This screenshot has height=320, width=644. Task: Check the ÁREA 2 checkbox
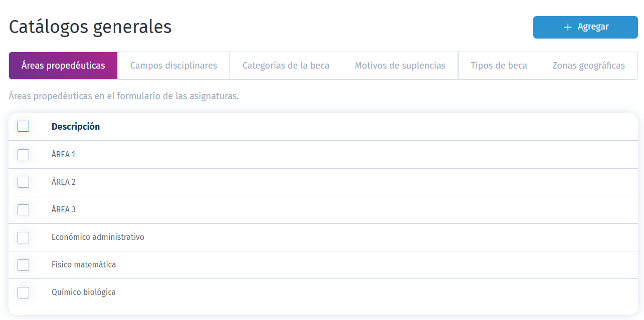coord(23,182)
